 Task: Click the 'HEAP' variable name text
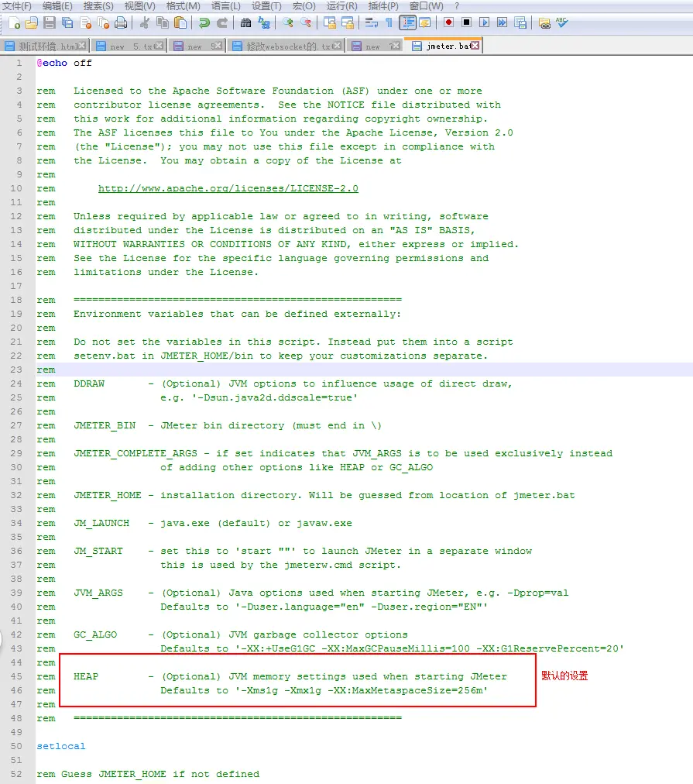[86, 676]
